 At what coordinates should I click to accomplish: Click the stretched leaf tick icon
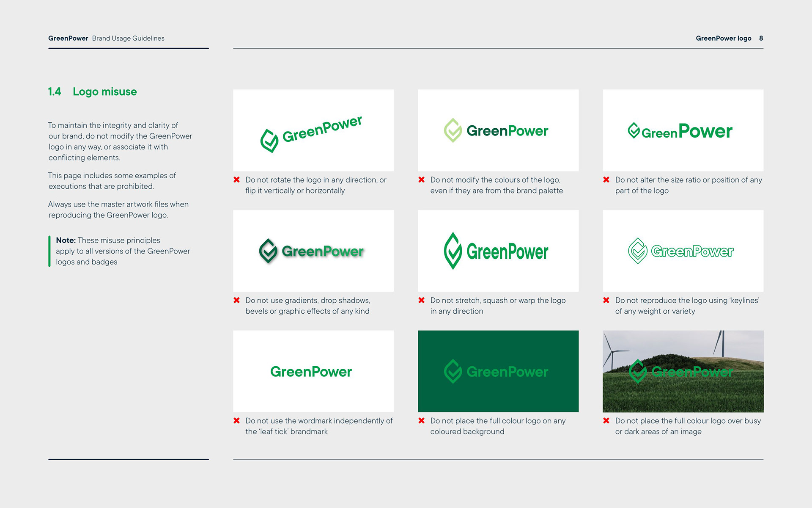point(453,251)
